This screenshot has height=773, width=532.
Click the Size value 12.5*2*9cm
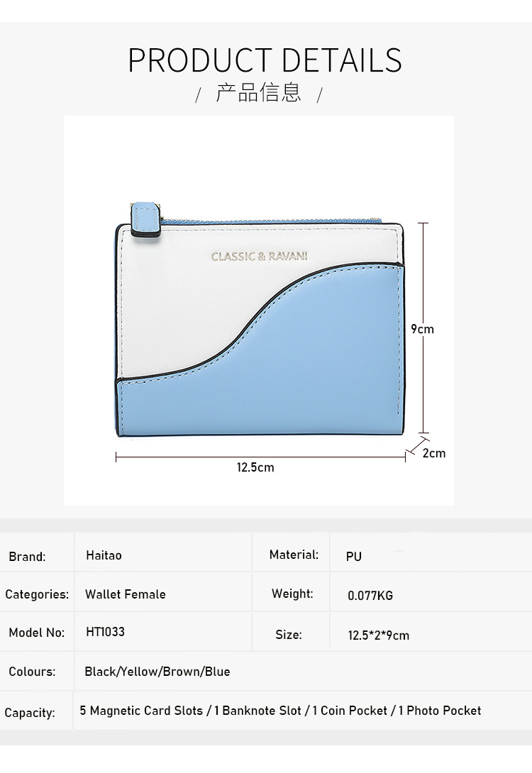tap(378, 635)
